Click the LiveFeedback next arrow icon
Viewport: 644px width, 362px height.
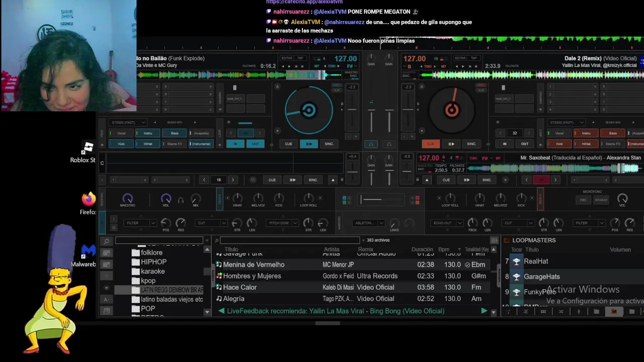tap(484, 311)
